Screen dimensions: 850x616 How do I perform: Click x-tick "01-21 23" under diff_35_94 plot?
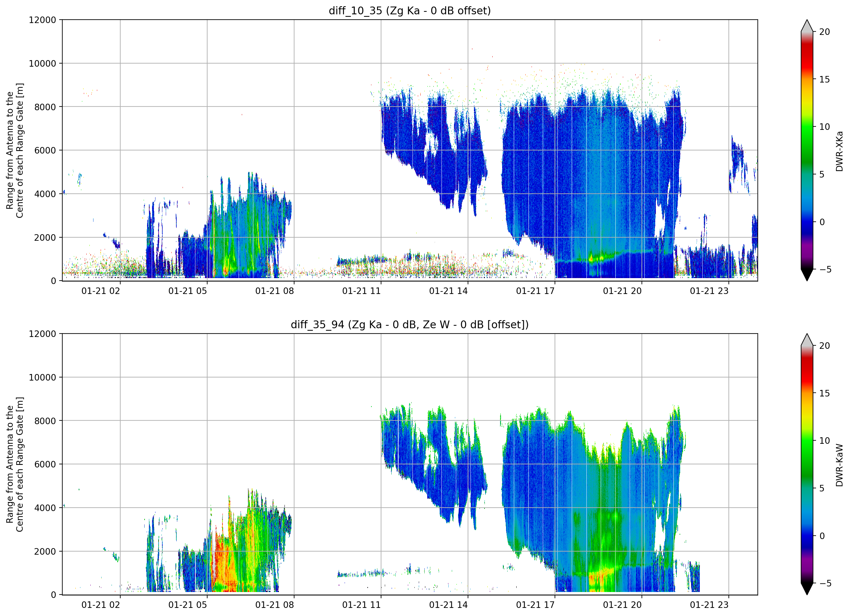(x=709, y=605)
